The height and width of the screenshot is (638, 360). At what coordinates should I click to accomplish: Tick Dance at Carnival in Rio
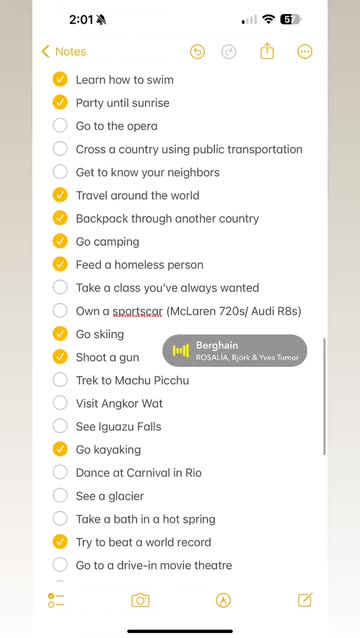pyautogui.click(x=60, y=472)
